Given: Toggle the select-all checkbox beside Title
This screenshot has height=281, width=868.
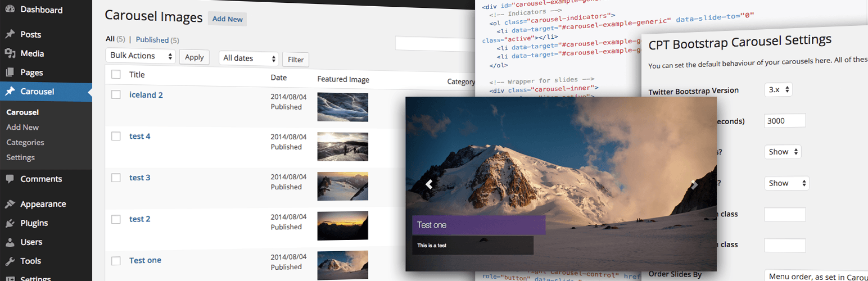Looking at the screenshot, I should 116,74.
